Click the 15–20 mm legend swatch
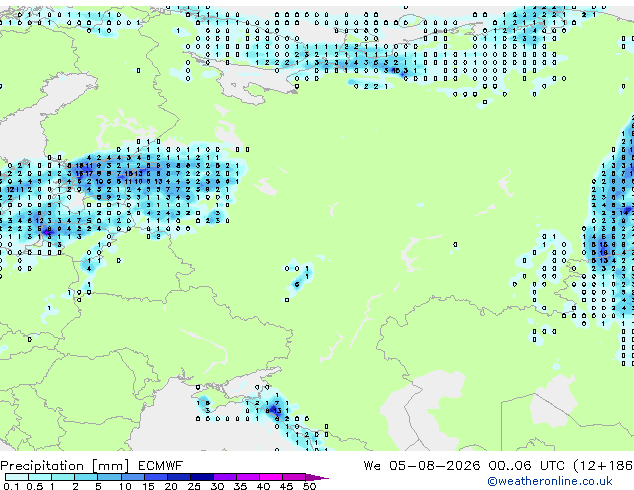Screen dimensions: 634x490 click(156, 477)
